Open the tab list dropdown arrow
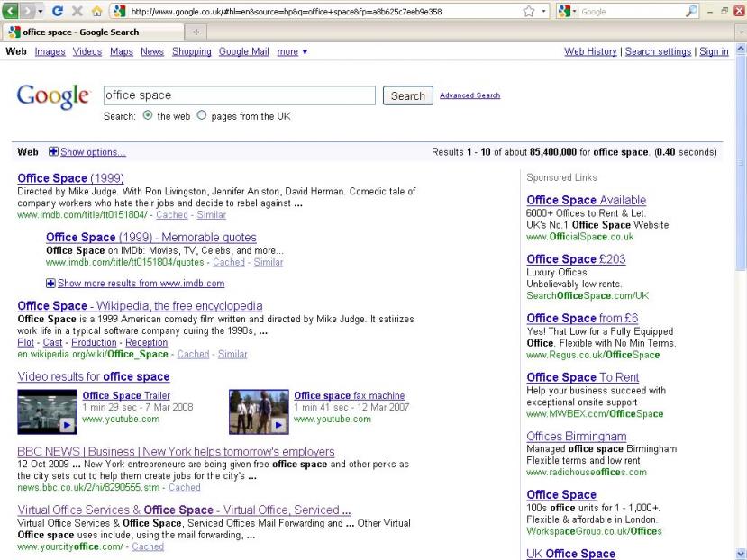This screenshot has width=747, height=560. 742,32
